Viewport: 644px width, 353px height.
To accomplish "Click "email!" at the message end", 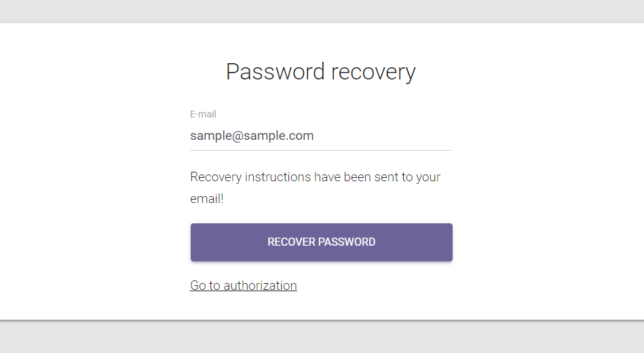I will [x=206, y=200].
